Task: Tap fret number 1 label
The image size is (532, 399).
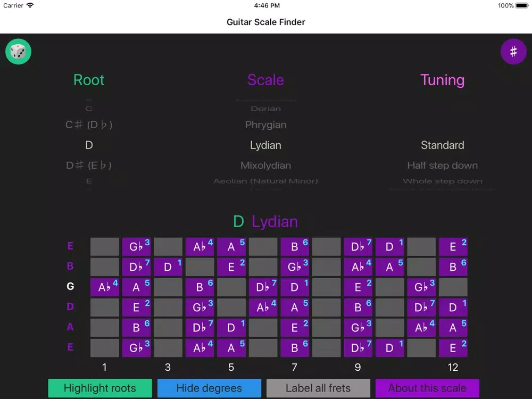Action: coord(104,368)
